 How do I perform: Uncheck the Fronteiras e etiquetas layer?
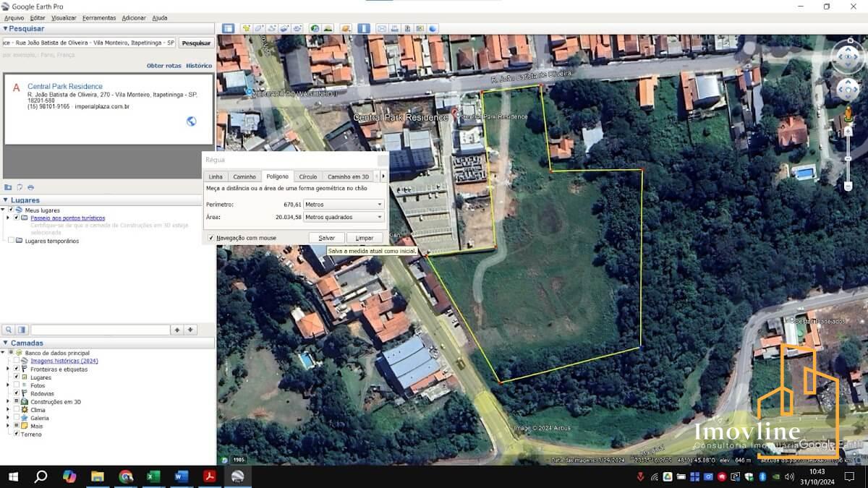[x=17, y=369]
